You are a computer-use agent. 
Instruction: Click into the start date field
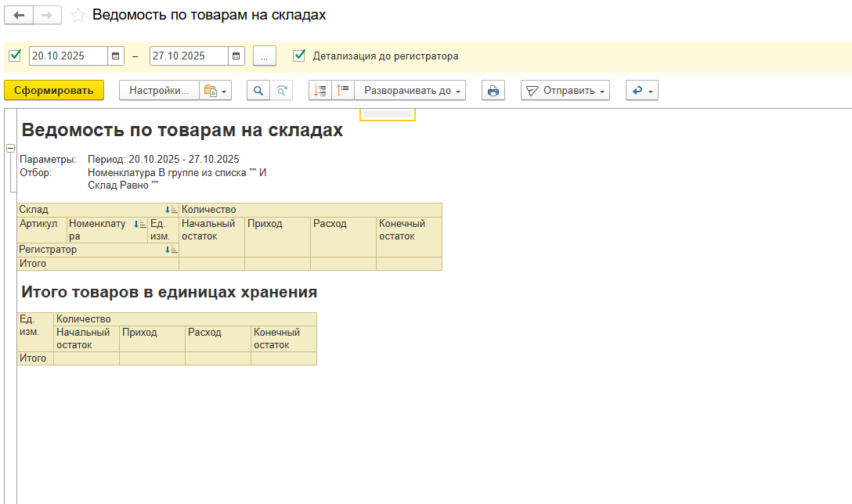coord(67,56)
